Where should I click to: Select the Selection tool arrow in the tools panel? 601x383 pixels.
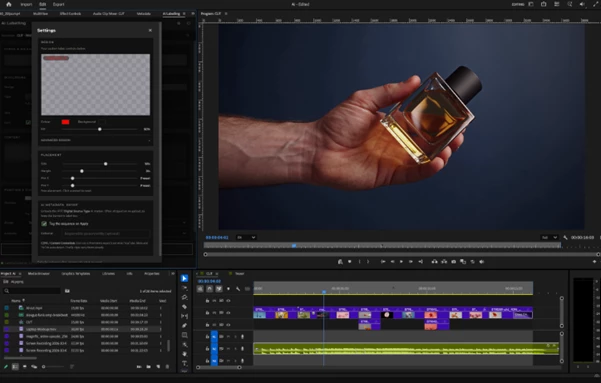pyautogui.click(x=184, y=278)
